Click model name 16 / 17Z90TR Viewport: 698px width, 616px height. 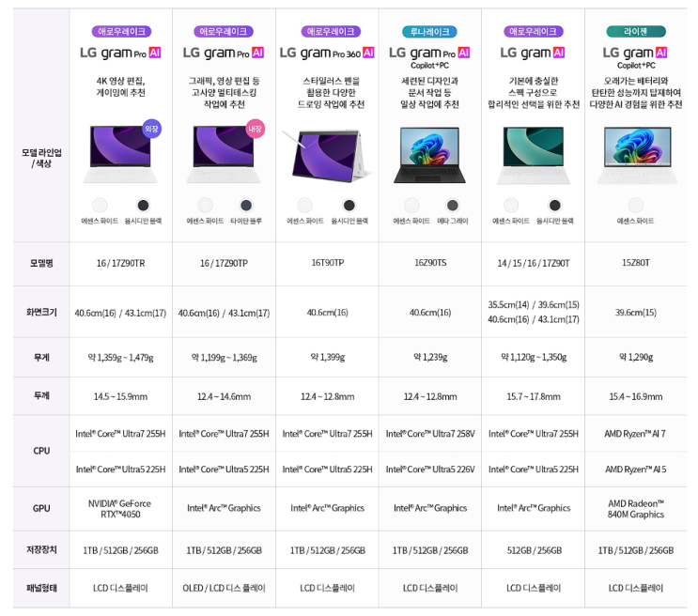[120, 264]
